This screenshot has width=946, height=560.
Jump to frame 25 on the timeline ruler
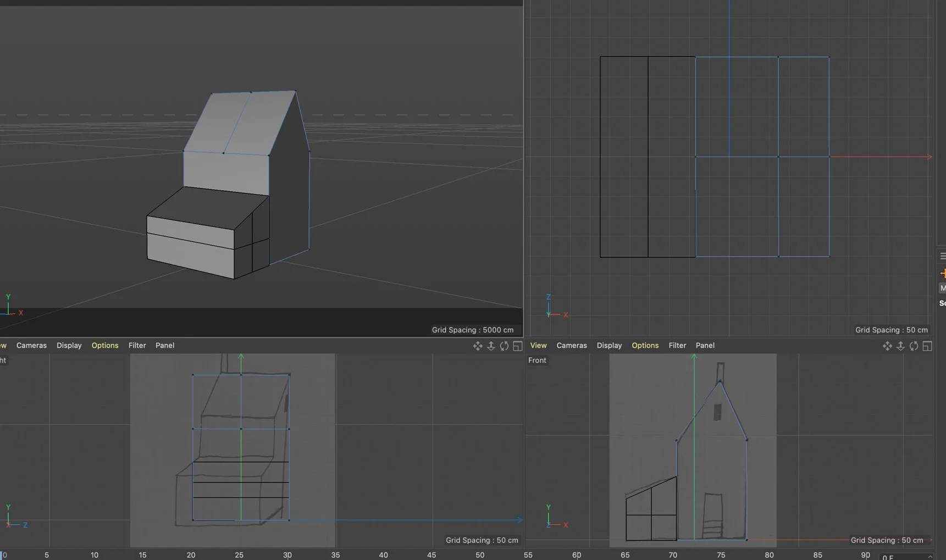click(239, 555)
